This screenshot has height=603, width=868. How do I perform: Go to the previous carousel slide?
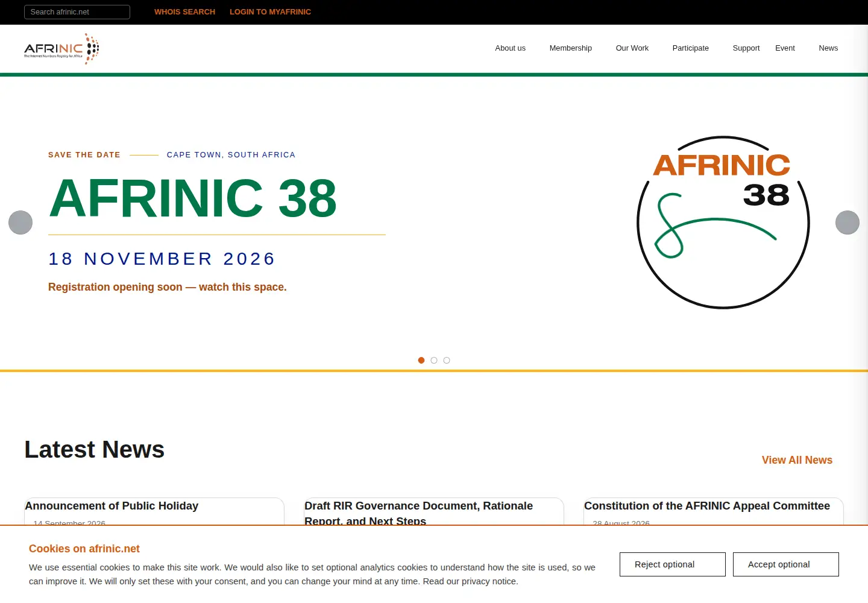point(20,223)
